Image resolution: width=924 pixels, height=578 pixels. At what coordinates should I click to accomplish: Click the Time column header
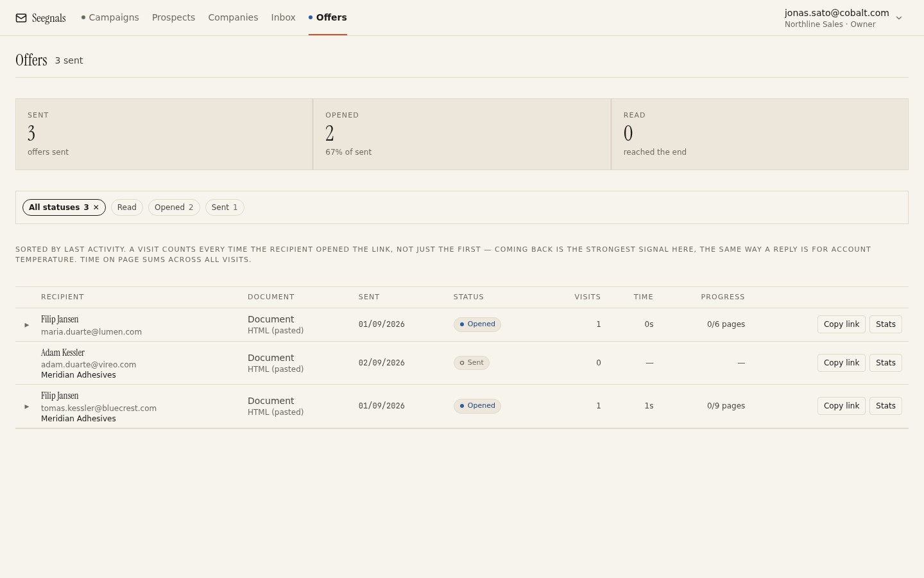coord(644,297)
